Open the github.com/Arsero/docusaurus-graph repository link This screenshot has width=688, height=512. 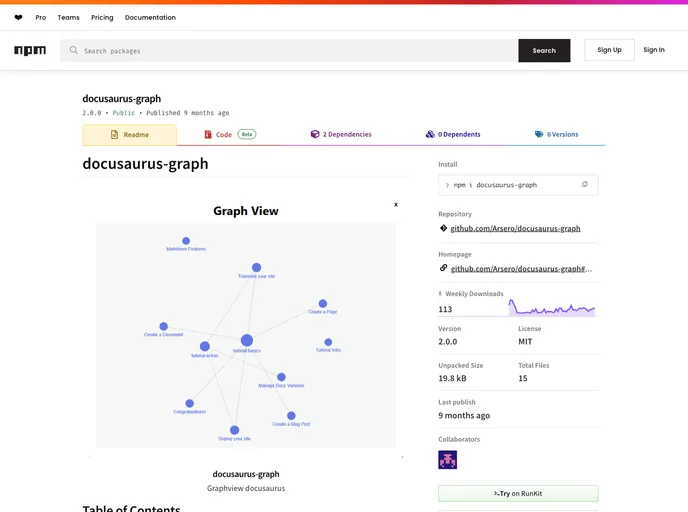(x=515, y=228)
